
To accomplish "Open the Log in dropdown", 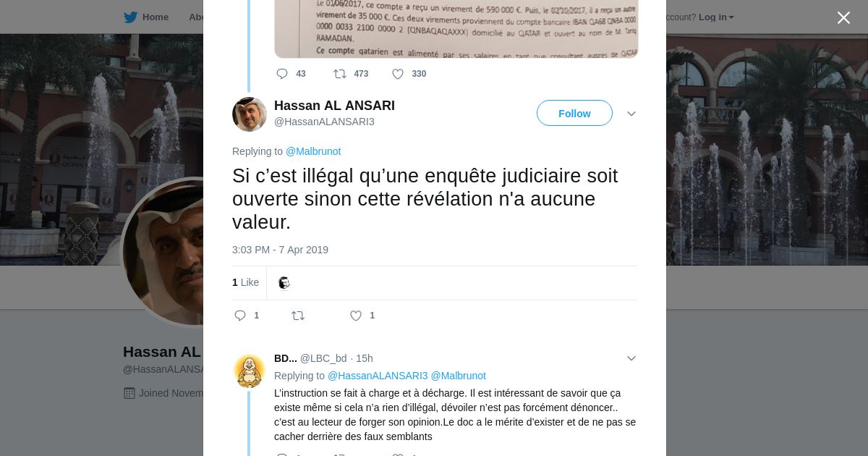I will (x=716, y=17).
